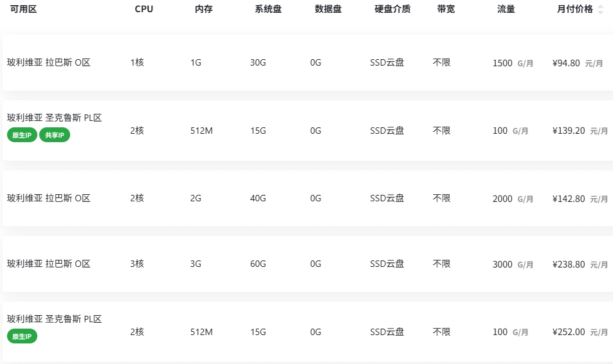Click the 硬盘介质 column header
Image resolution: width=613 pixels, height=364 pixels.
pyautogui.click(x=392, y=9)
